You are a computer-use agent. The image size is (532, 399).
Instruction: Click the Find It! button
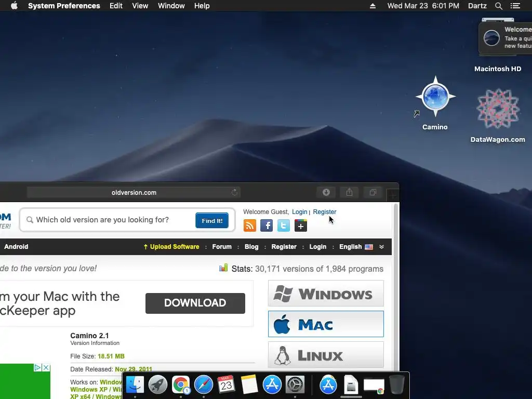tap(212, 220)
